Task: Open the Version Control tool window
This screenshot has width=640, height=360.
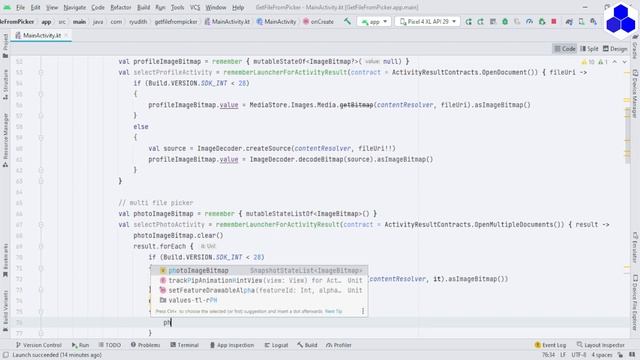Action: point(38,345)
